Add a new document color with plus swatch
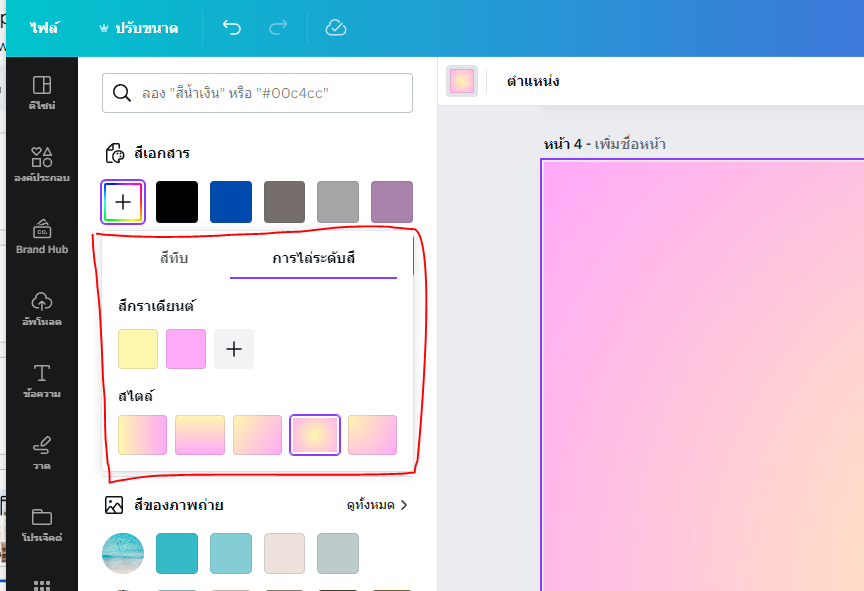864x591 pixels. tap(123, 202)
